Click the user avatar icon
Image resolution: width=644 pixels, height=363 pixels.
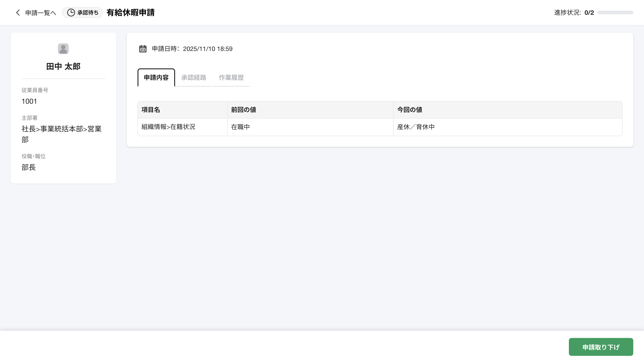pos(63,49)
